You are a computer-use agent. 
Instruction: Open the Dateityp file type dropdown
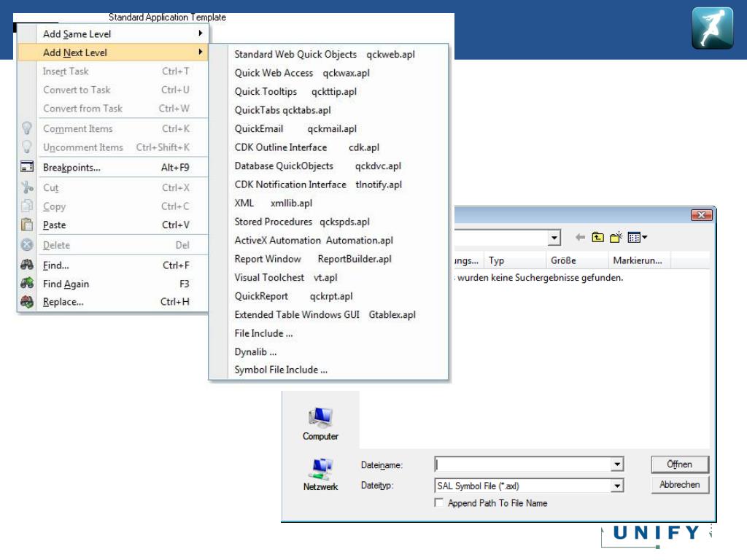617,485
